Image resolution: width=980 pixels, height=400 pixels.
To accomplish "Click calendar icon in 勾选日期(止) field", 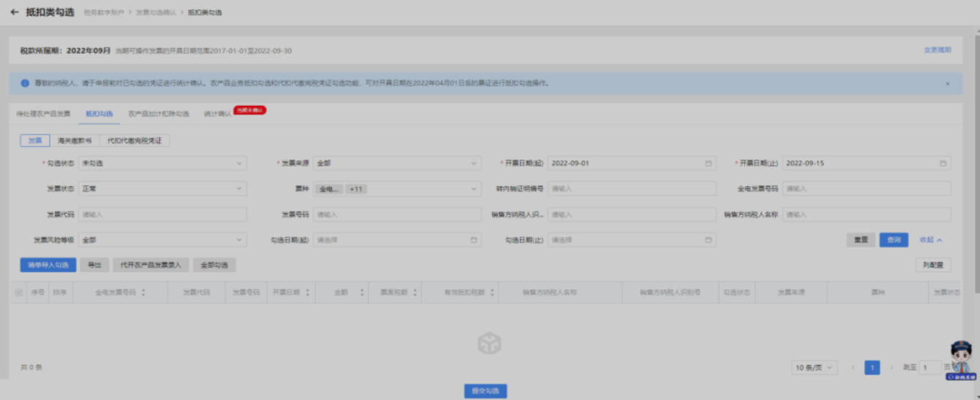I will (x=708, y=240).
